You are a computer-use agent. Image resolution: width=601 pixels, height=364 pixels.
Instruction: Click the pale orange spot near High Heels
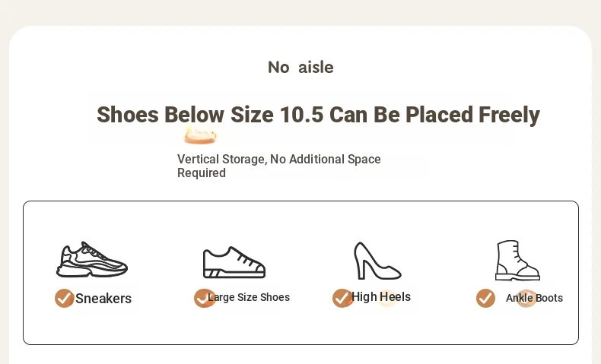(x=387, y=299)
